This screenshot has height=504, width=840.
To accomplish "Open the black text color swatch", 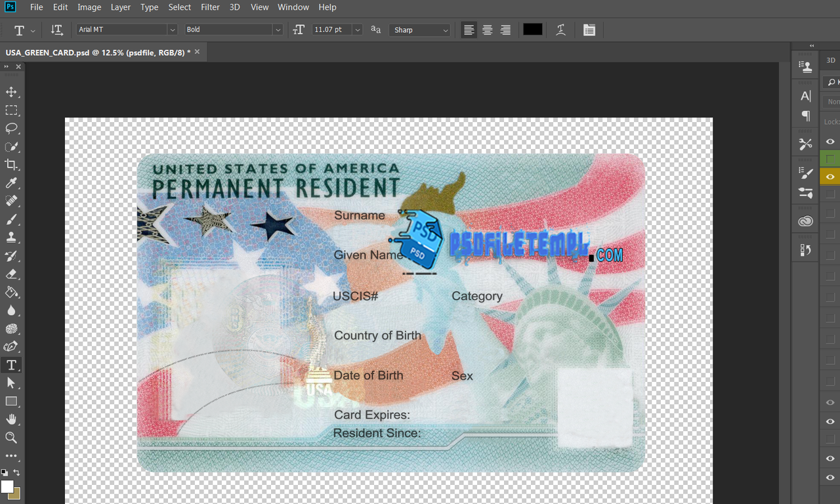I will 533,30.
